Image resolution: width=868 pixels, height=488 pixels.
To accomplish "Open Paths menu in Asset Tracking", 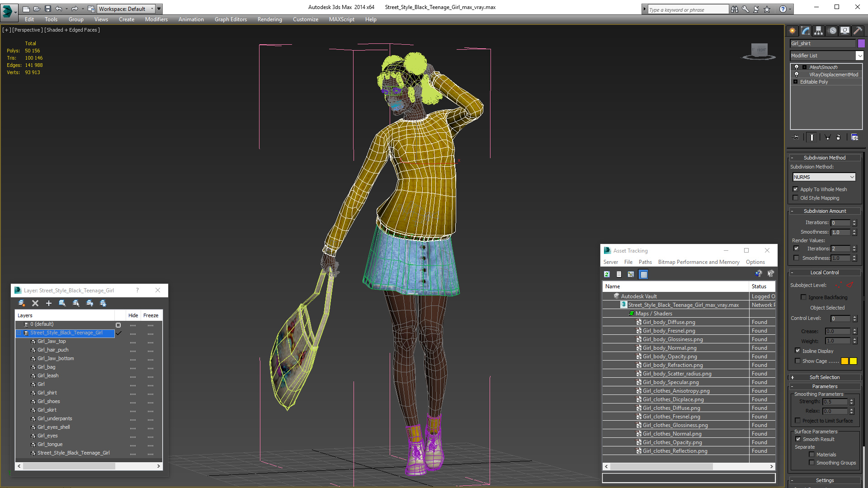I will click(645, 262).
